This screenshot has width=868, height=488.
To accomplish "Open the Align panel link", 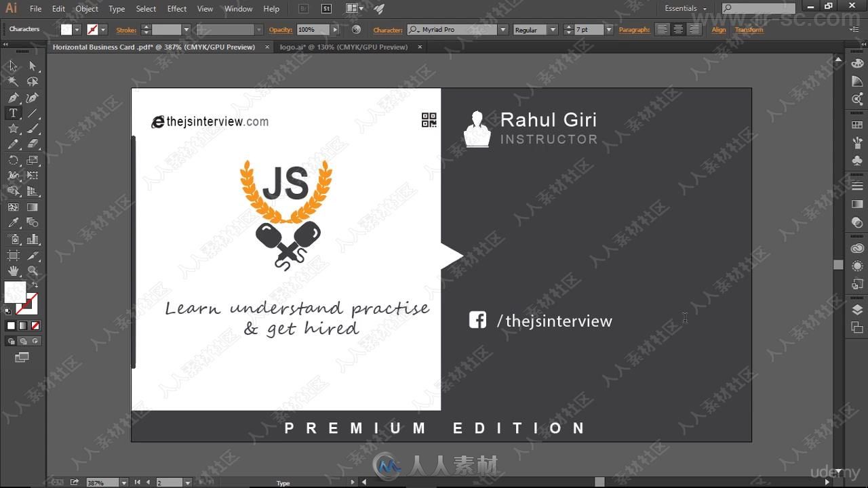I will tap(719, 30).
